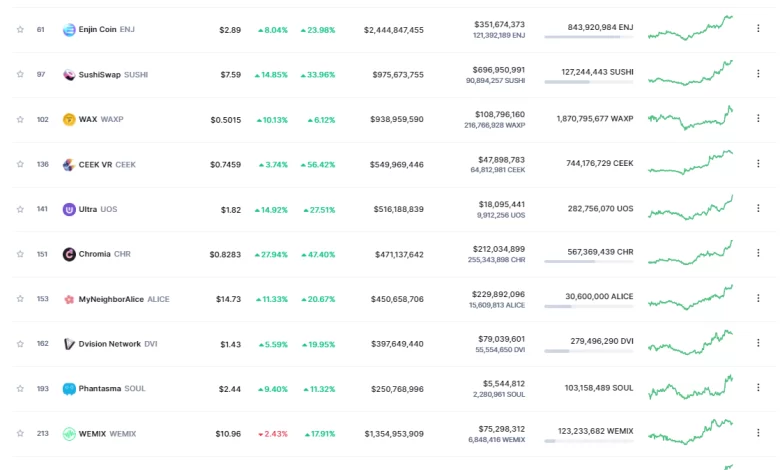
Task: Click the Chromia logo icon
Action: tap(69, 255)
